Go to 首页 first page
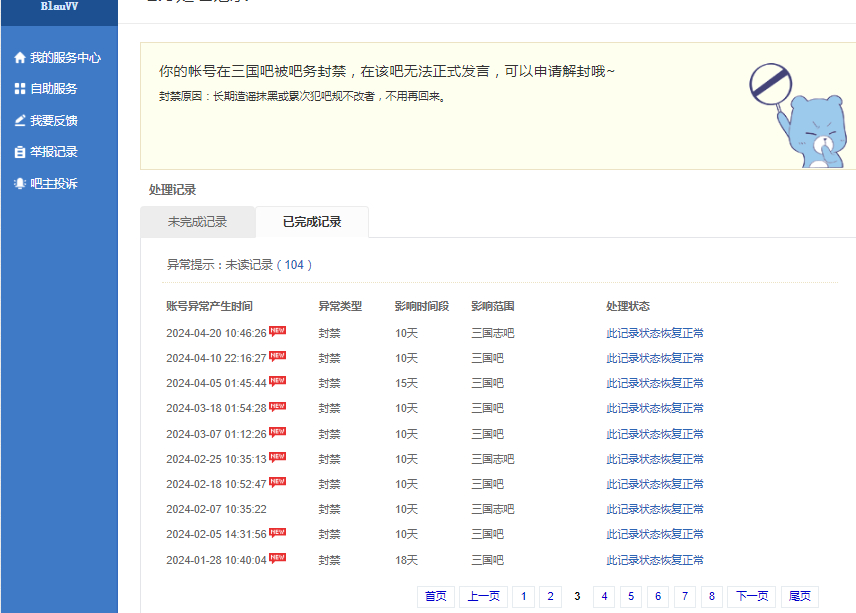Image resolution: width=856 pixels, height=613 pixels. click(x=435, y=596)
